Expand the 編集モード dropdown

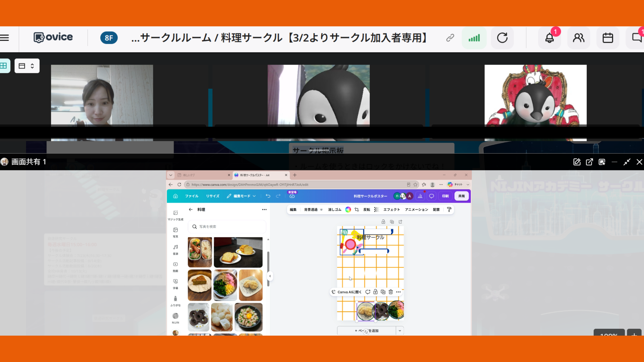pyautogui.click(x=241, y=196)
